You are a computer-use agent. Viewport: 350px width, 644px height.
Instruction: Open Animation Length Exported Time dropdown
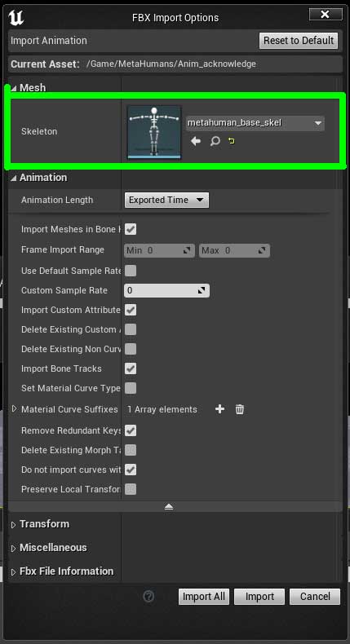(x=166, y=200)
